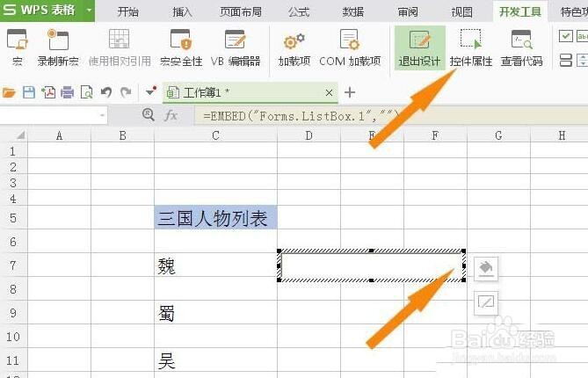Screen dimensions: 588x378
Task: Toggle 退出设计 design mode
Action: [419, 47]
